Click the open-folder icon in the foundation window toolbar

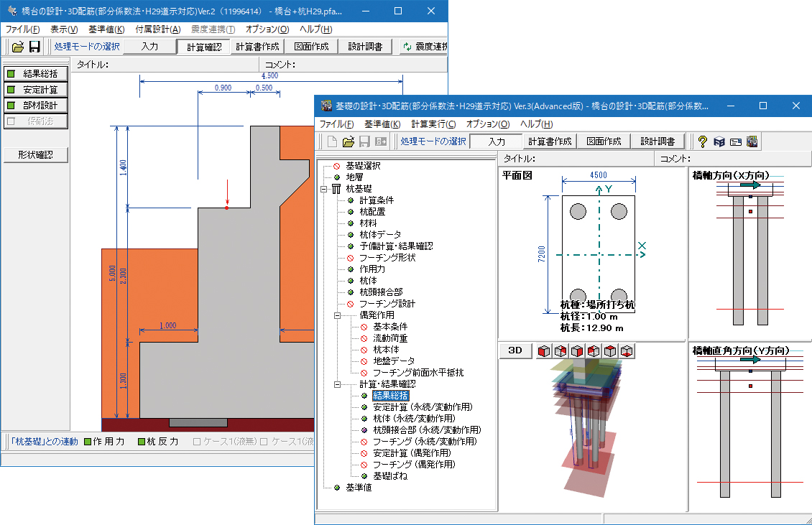(348, 141)
